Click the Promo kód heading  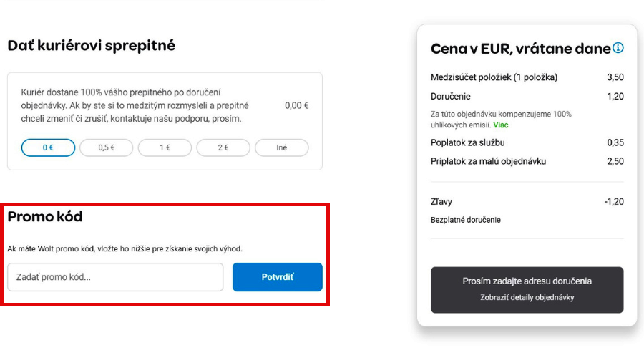(x=45, y=216)
